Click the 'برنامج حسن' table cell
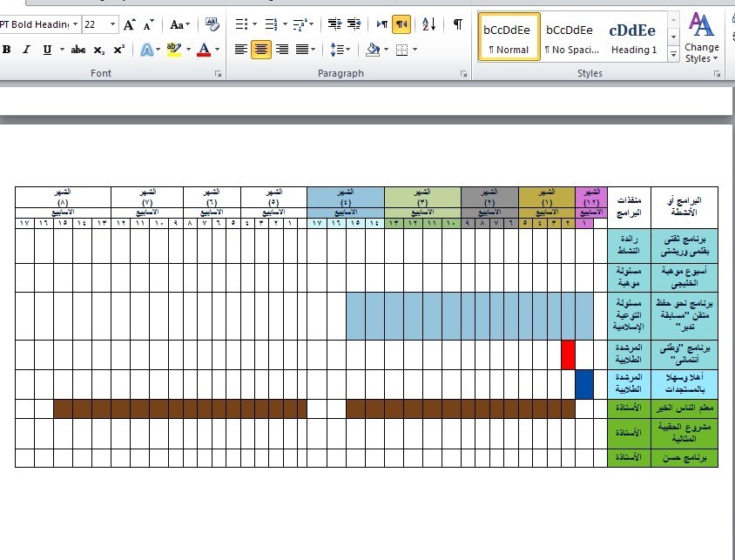Image resolution: width=735 pixels, height=560 pixels. click(x=684, y=458)
